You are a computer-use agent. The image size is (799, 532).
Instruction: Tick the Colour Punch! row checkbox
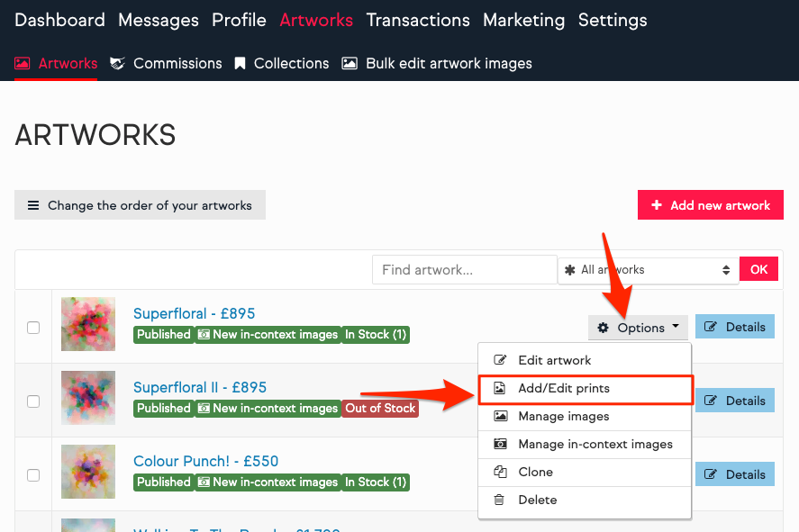33,475
